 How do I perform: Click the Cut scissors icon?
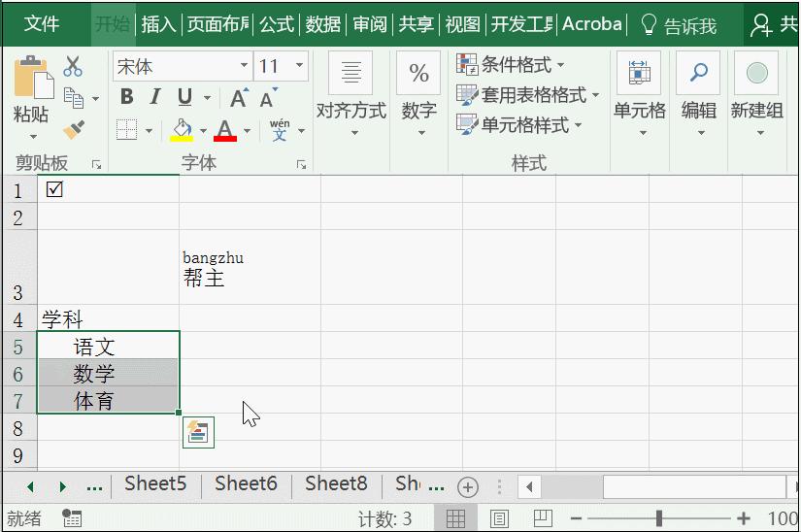73,66
